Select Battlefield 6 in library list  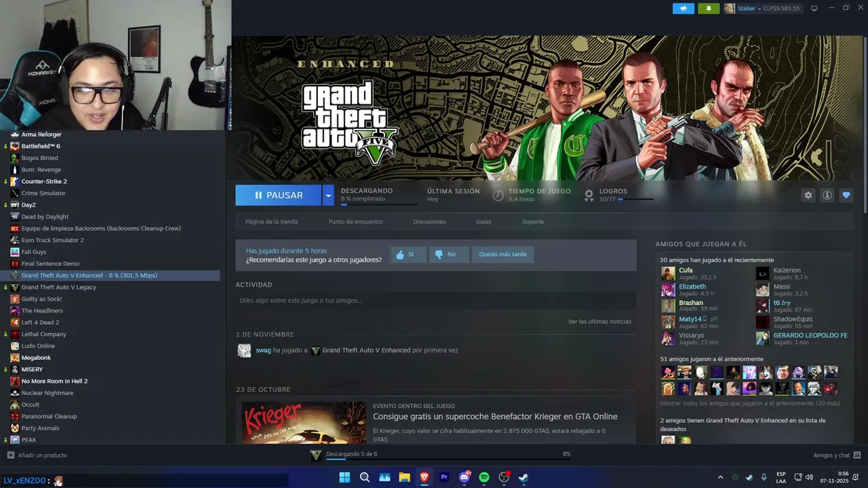pyautogui.click(x=41, y=146)
